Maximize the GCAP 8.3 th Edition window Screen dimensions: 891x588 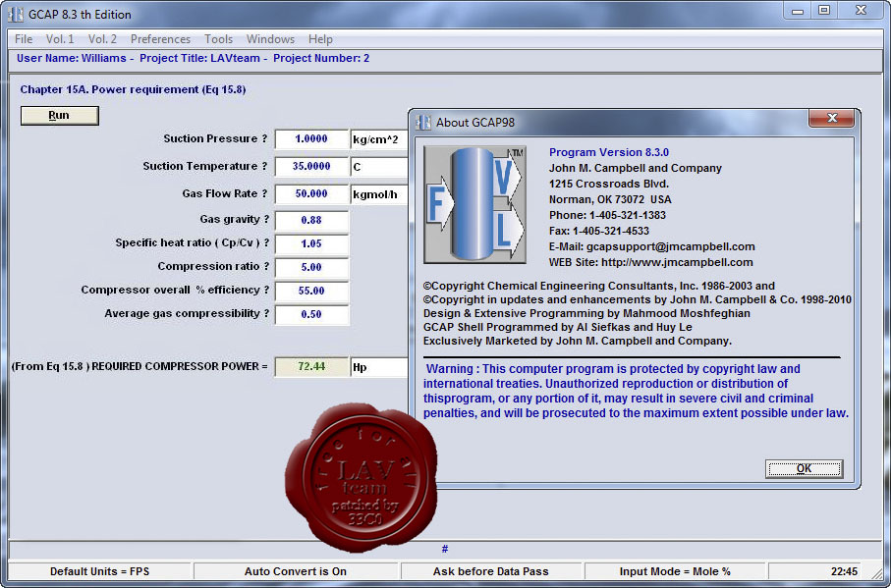pyautogui.click(x=824, y=10)
